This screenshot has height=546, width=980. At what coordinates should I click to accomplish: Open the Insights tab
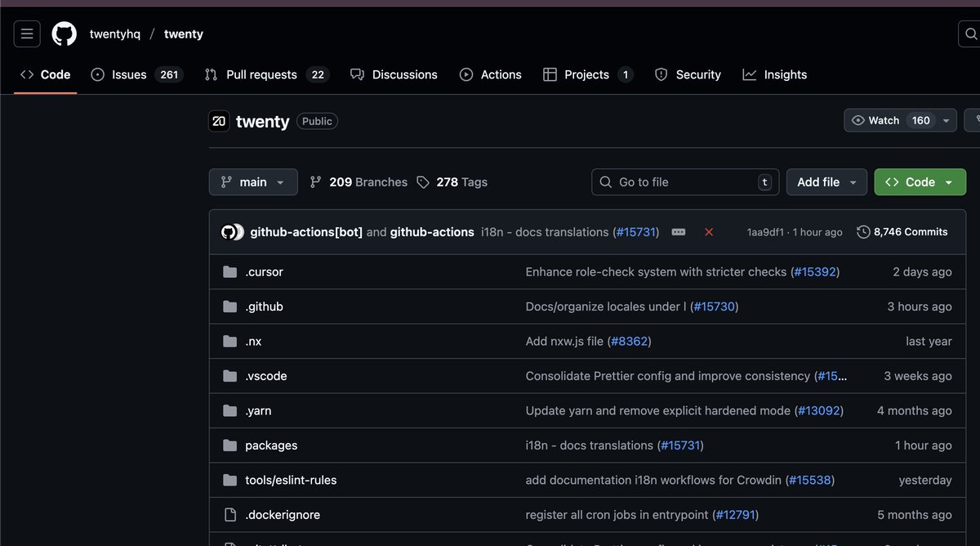775,74
